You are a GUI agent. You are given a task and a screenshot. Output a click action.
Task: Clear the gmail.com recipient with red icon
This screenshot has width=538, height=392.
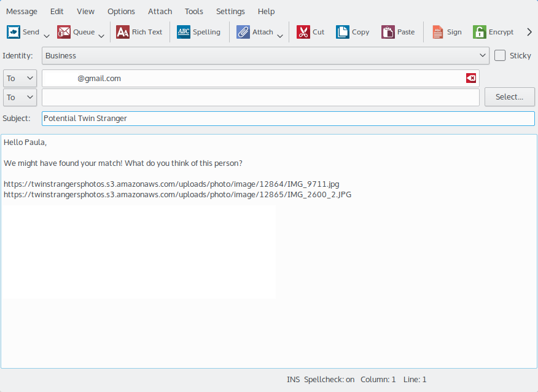pos(471,78)
